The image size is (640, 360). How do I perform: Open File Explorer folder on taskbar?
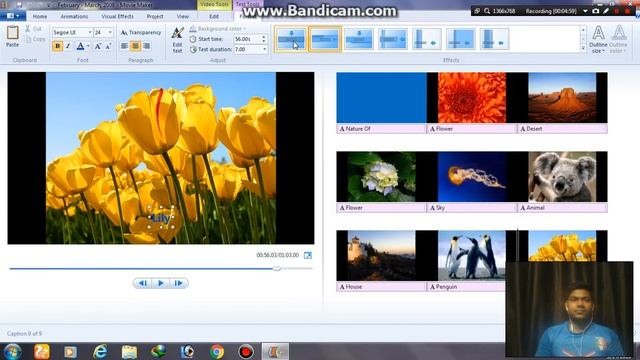coord(129,351)
